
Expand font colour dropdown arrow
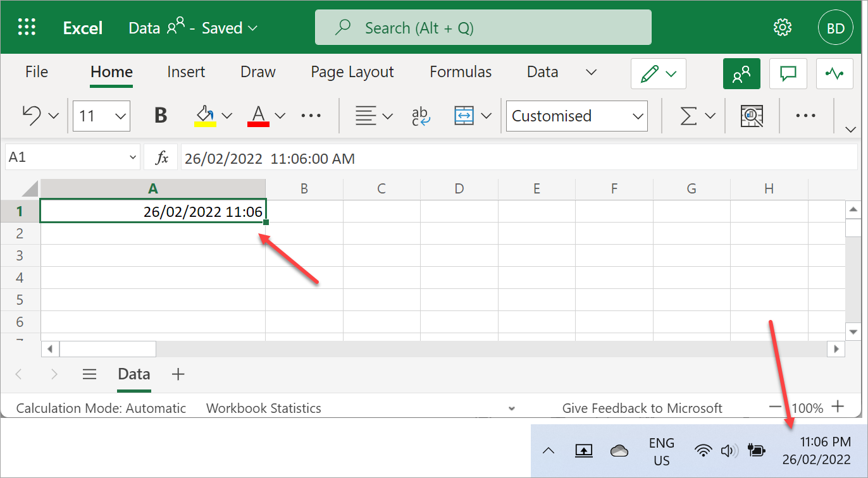pos(280,116)
